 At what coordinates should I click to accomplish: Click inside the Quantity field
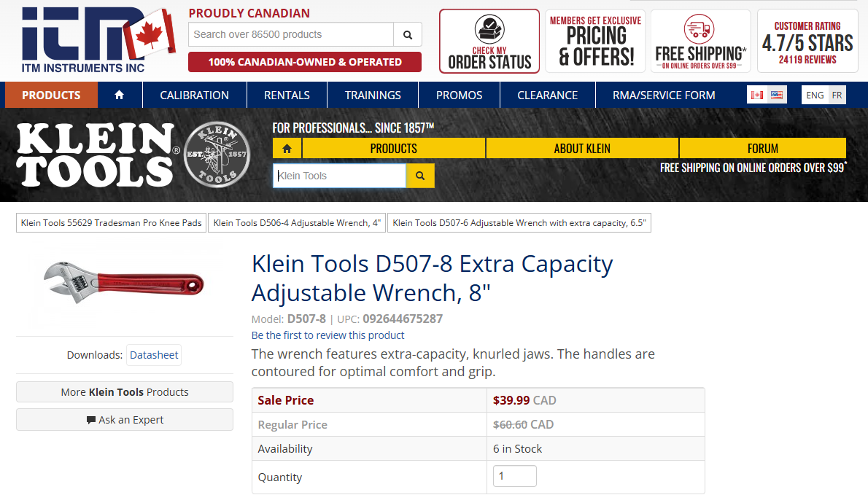(514, 475)
